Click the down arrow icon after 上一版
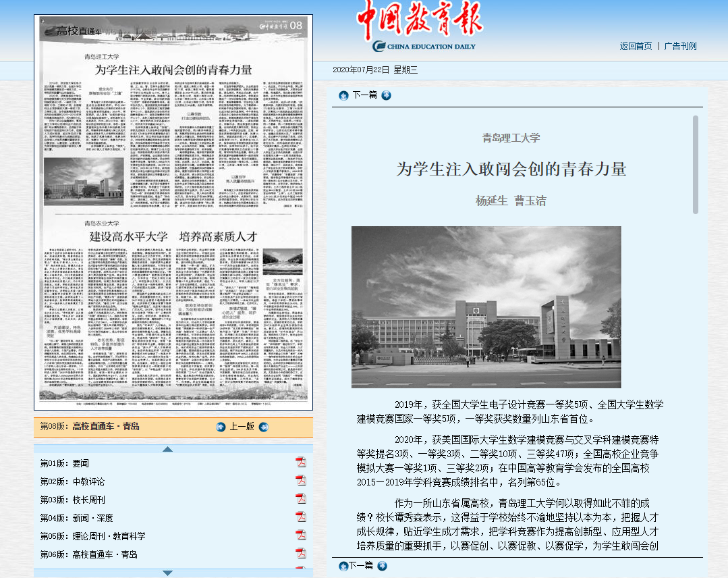The width and height of the screenshot is (728, 578). 263,427
